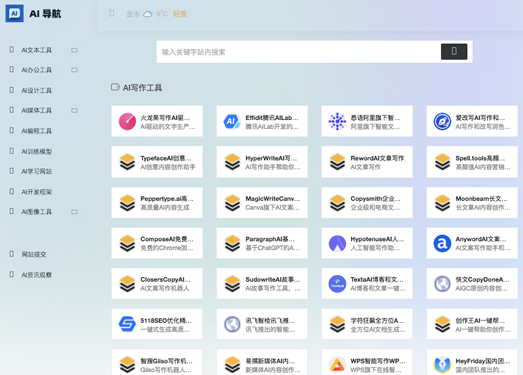
Task: Click the 轻度 air quality label
Action: tap(180, 14)
